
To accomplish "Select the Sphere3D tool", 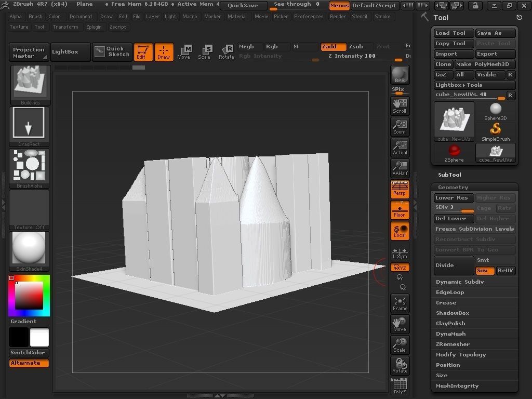I will (x=495, y=112).
